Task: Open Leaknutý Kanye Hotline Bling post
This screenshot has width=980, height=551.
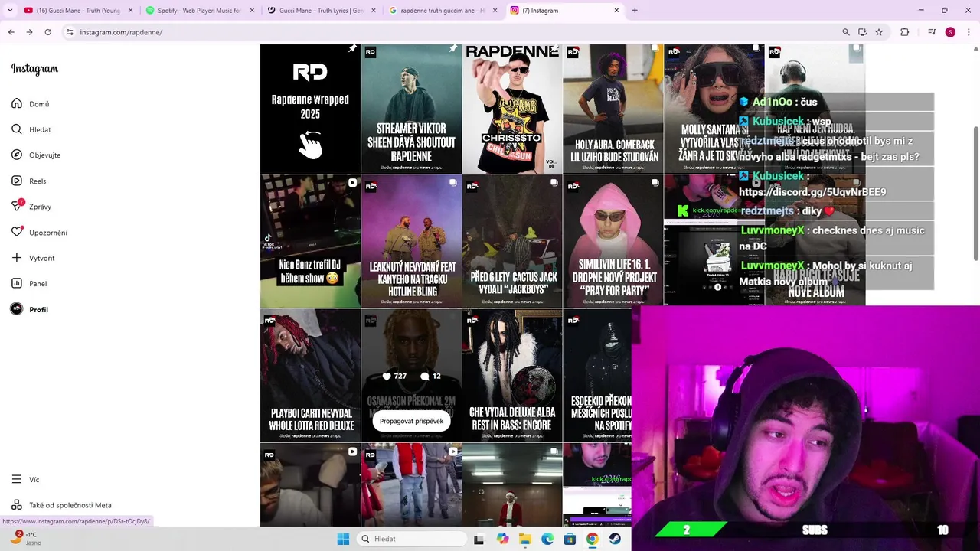Action: click(x=411, y=241)
